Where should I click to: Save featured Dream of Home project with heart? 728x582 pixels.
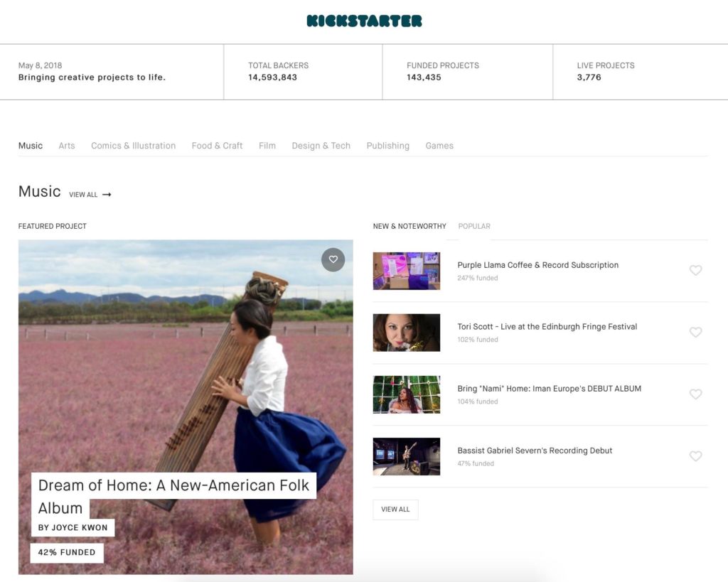point(333,259)
